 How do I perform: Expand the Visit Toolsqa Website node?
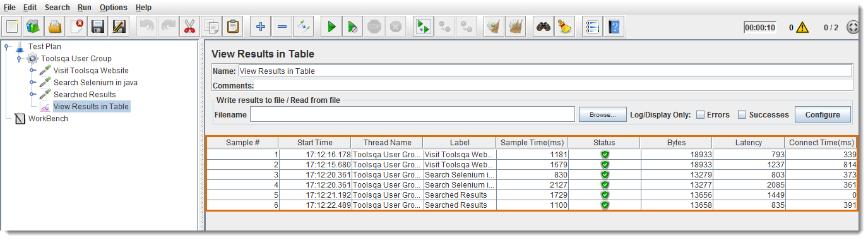click(x=33, y=70)
